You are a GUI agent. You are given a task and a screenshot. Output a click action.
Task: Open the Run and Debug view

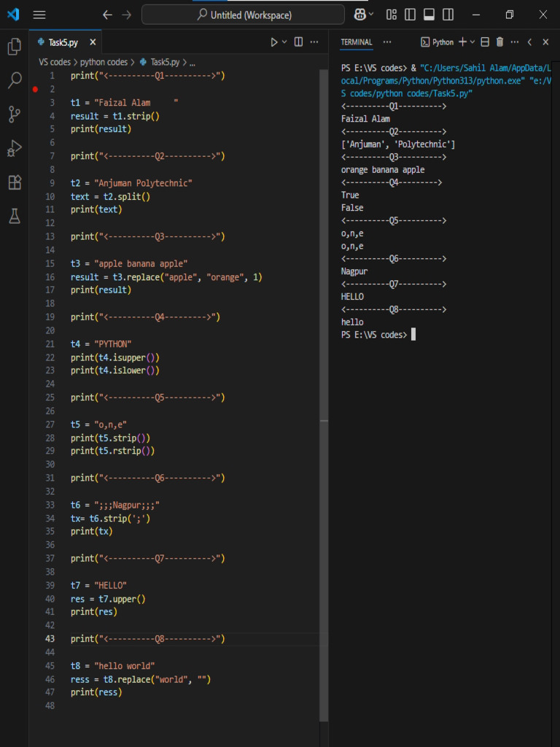(x=14, y=148)
